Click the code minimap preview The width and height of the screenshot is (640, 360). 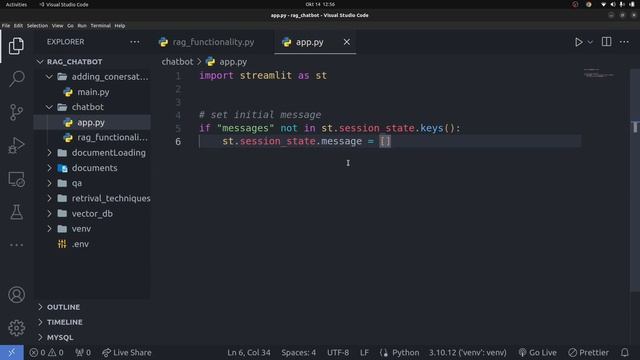coord(599,73)
